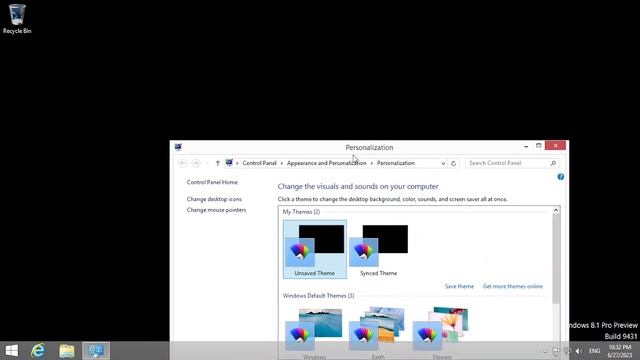Refresh the Personalization page

453,163
